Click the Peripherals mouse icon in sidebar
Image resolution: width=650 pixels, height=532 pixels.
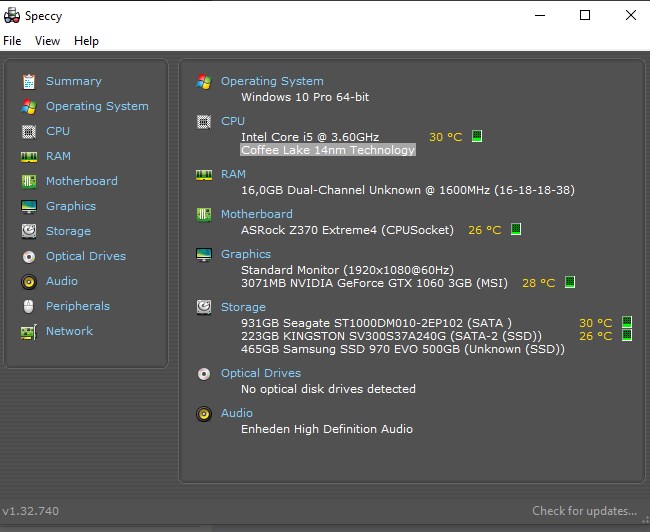(29, 307)
